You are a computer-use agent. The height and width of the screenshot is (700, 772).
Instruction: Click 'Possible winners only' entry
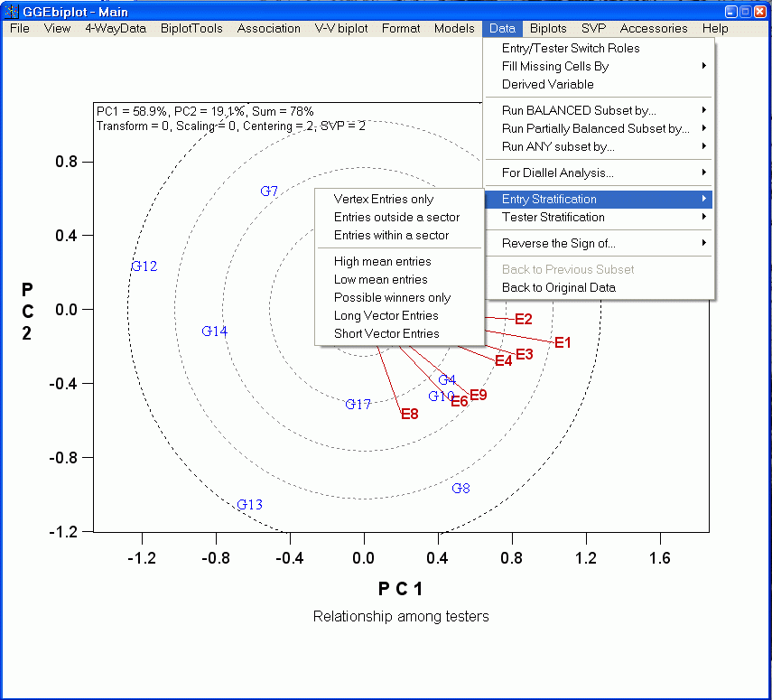coord(392,297)
